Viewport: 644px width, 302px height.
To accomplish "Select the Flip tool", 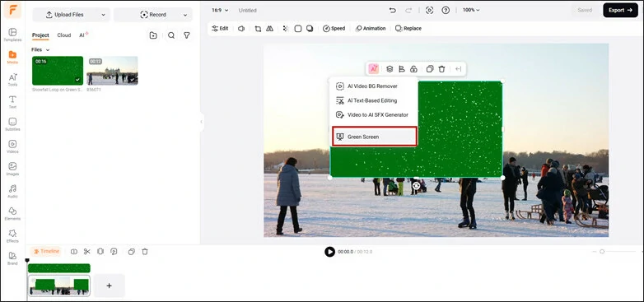I will coord(270,28).
